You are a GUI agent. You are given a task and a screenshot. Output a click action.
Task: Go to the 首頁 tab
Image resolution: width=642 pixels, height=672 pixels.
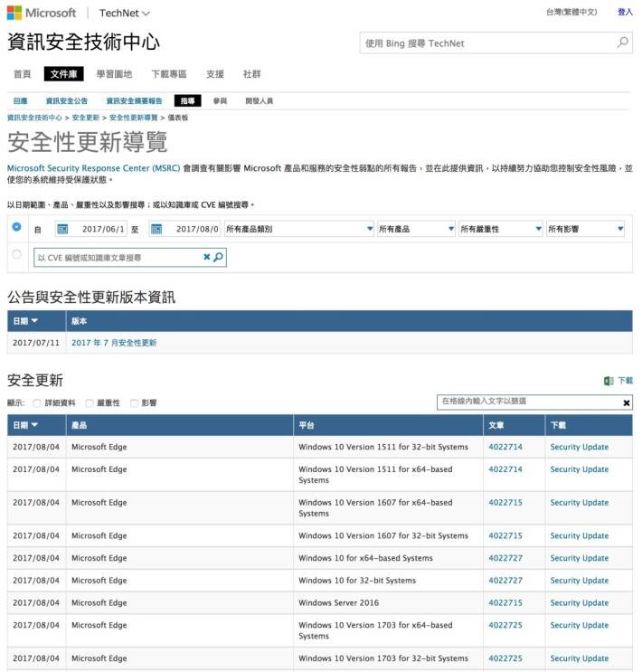pyautogui.click(x=23, y=74)
